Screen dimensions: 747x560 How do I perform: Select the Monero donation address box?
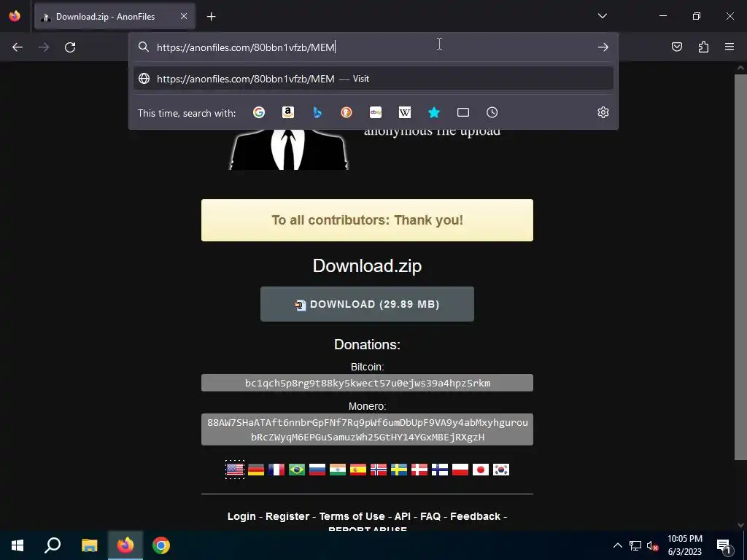tap(368, 429)
